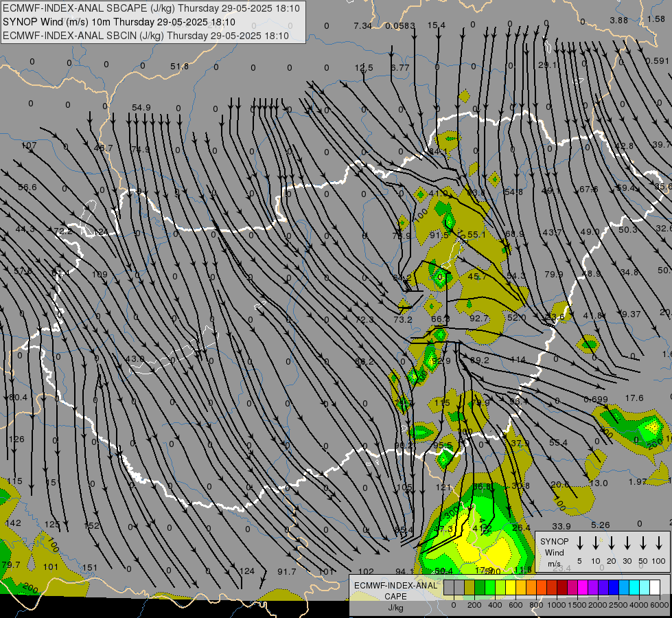Select the SBCAPE title line in header
This screenshot has height=618, width=672.
(x=151, y=8)
